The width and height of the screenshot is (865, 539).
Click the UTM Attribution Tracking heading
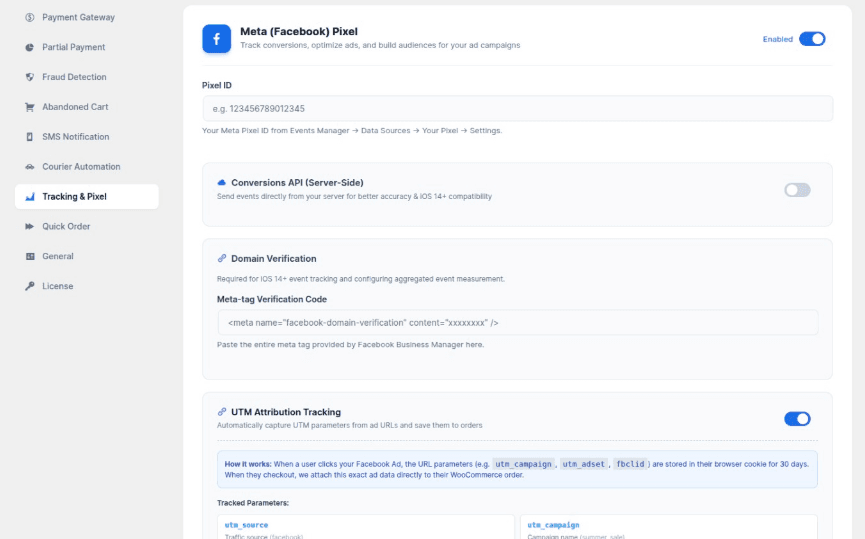click(286, 412)
